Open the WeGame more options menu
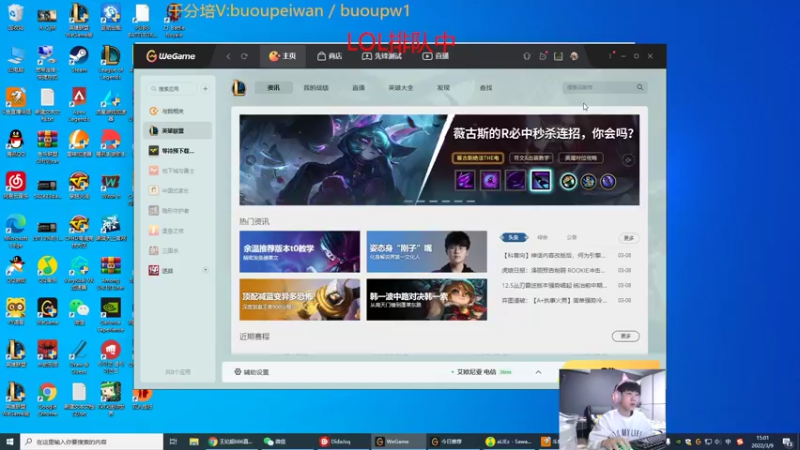 pos(610,56)
